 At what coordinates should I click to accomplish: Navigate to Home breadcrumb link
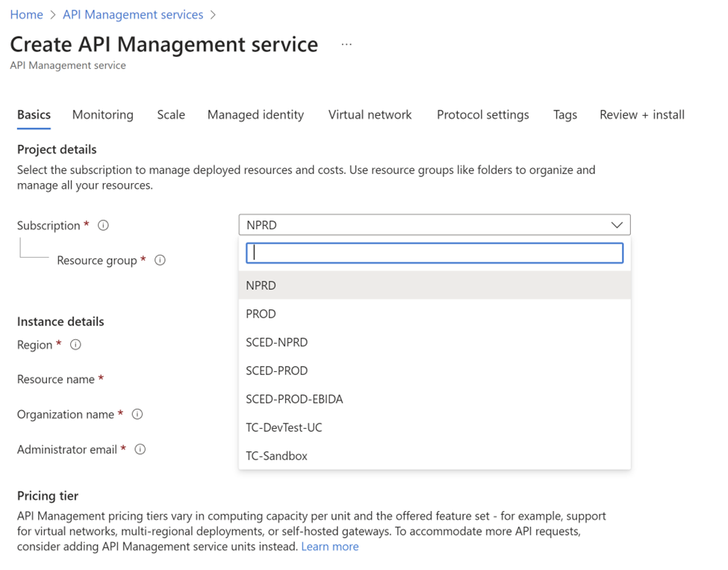(x=26, y=15)
